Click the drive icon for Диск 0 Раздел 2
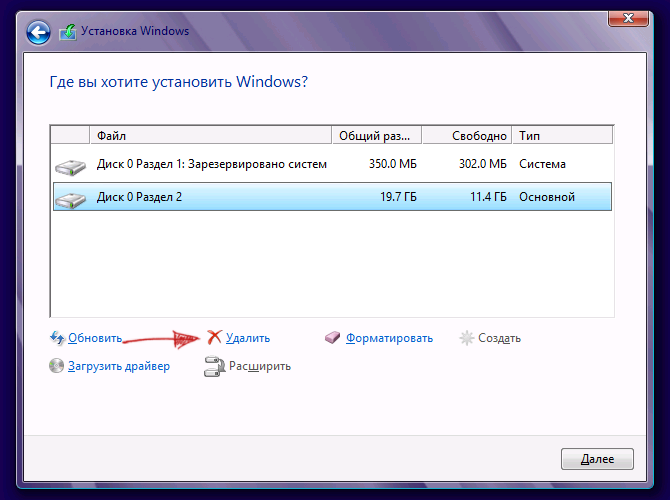The height and width of the screenshot is (500, 670). click(x=71, y=200)
